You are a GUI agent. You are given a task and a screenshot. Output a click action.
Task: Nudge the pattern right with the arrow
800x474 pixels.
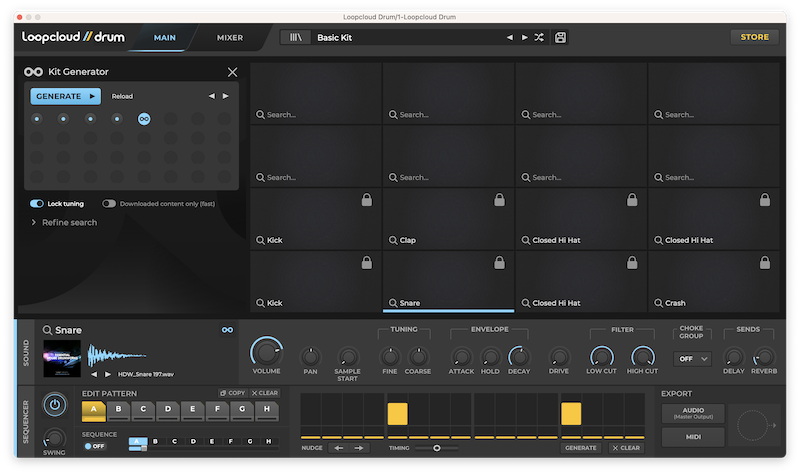click(x=359, y=448)
